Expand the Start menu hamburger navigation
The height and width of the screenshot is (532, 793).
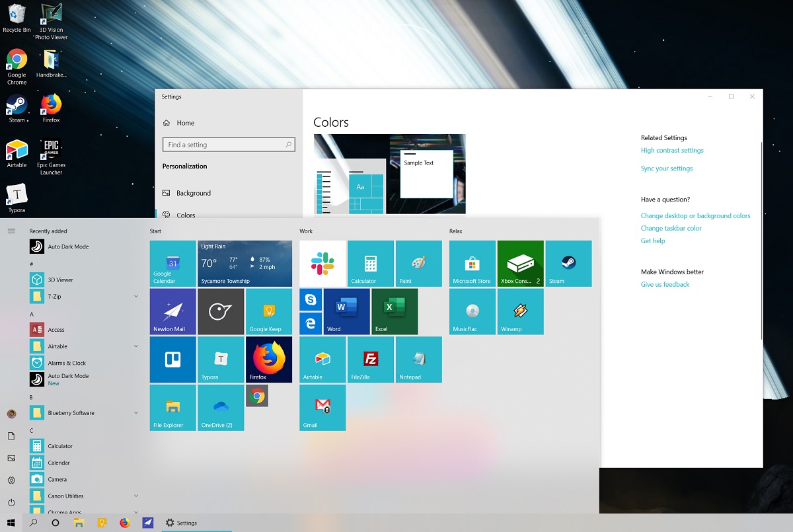(11, 231)
